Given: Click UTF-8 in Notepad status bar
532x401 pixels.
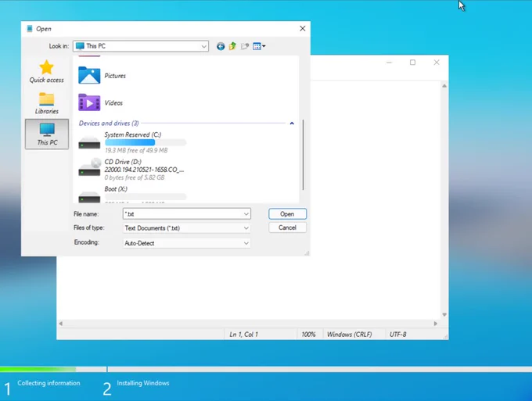Looking at the screenshot, I should [397, 335].
